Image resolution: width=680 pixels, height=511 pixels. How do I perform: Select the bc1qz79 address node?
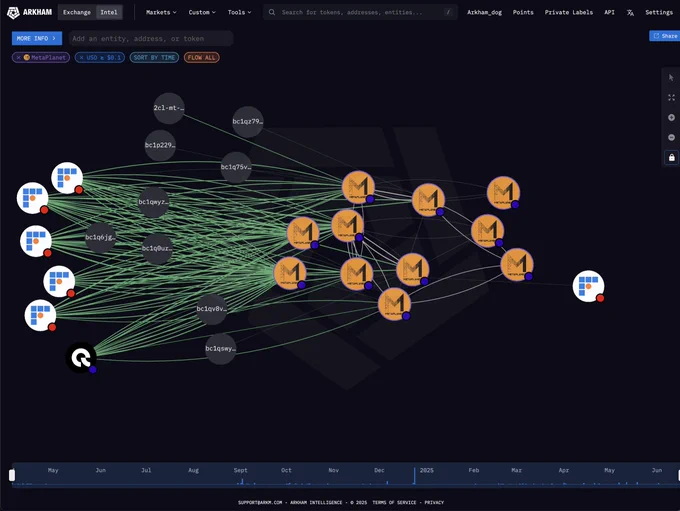(247, 121)
